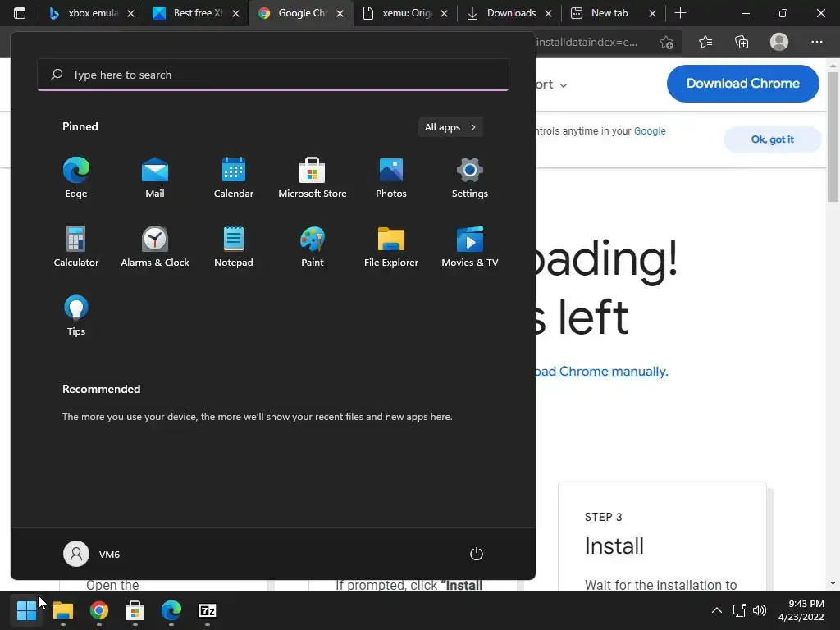Open the Tips app
Screen dimensions: 840x630
coord(76,316)
